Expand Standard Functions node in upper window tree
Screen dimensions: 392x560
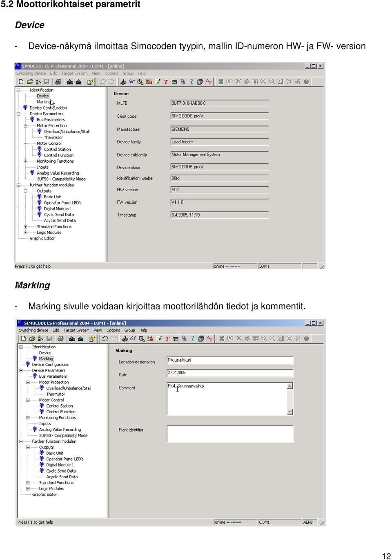point(25,226)
